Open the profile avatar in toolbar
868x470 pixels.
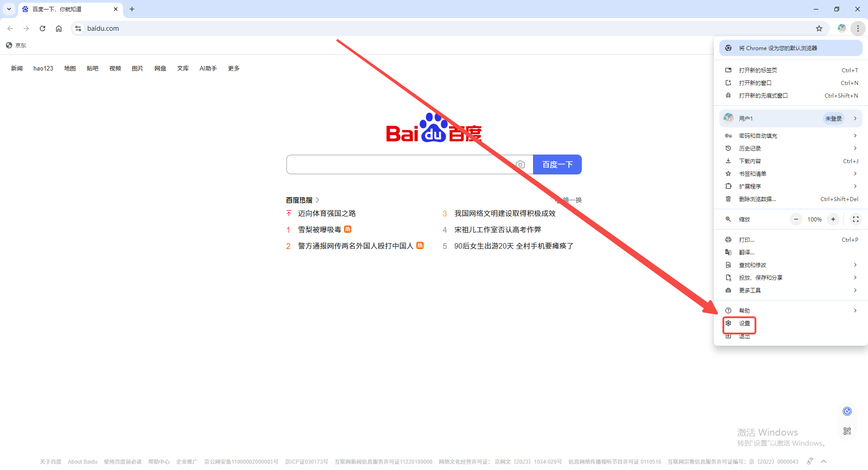(x=842, y=28)
